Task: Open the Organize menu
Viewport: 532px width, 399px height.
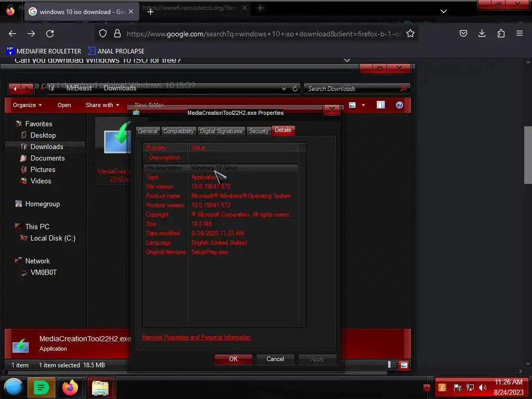Action: click(27, 105)
